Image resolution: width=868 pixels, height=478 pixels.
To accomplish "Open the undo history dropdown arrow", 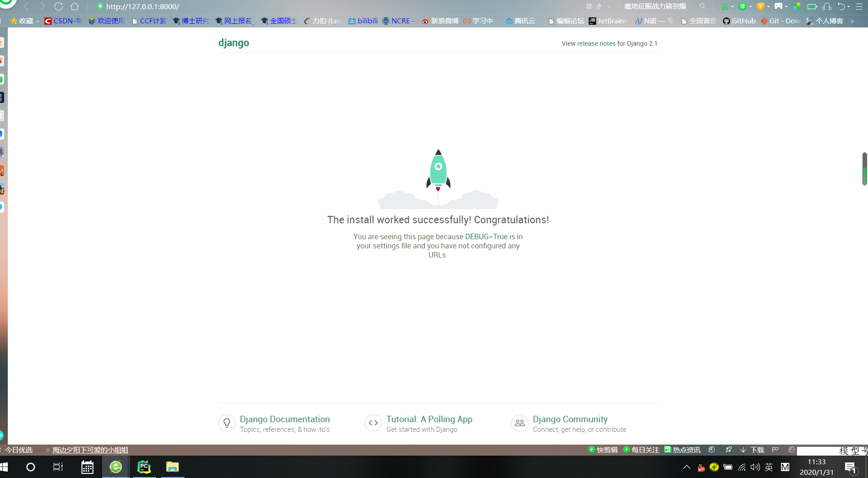I will pos(849,6).
